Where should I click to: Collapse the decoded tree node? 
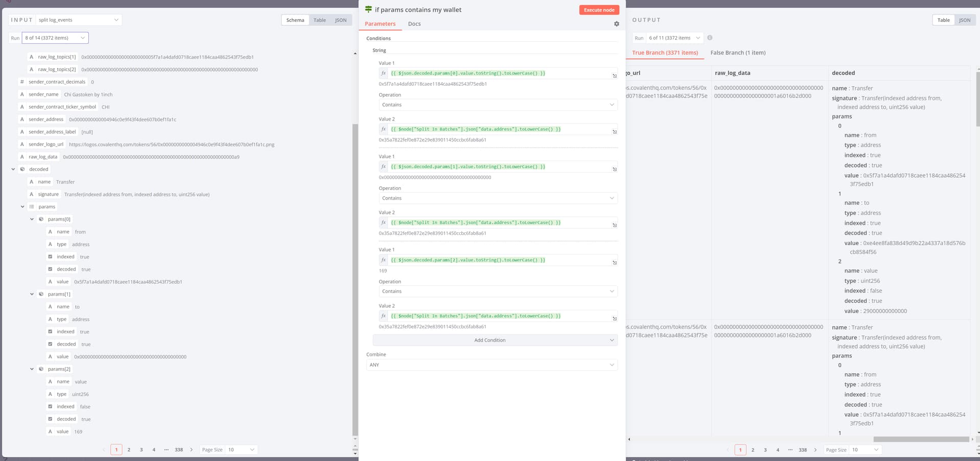pos(13,169)
